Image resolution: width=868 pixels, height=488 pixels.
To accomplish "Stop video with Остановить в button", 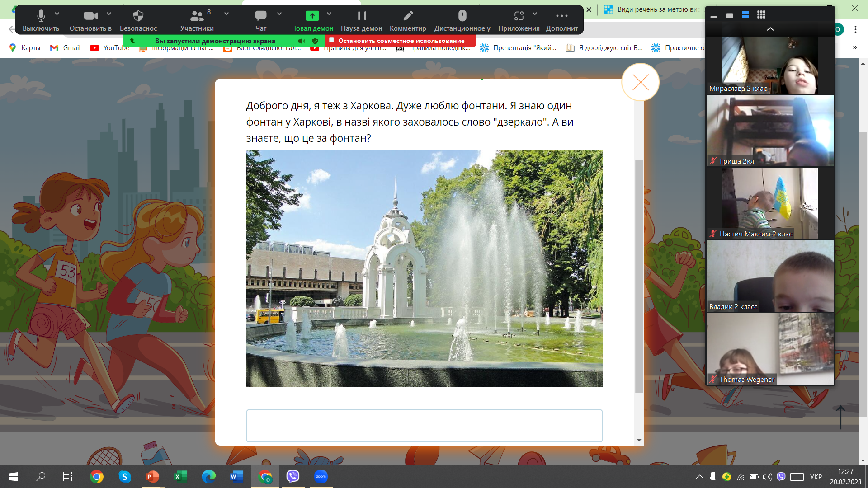I will [90, 20].
